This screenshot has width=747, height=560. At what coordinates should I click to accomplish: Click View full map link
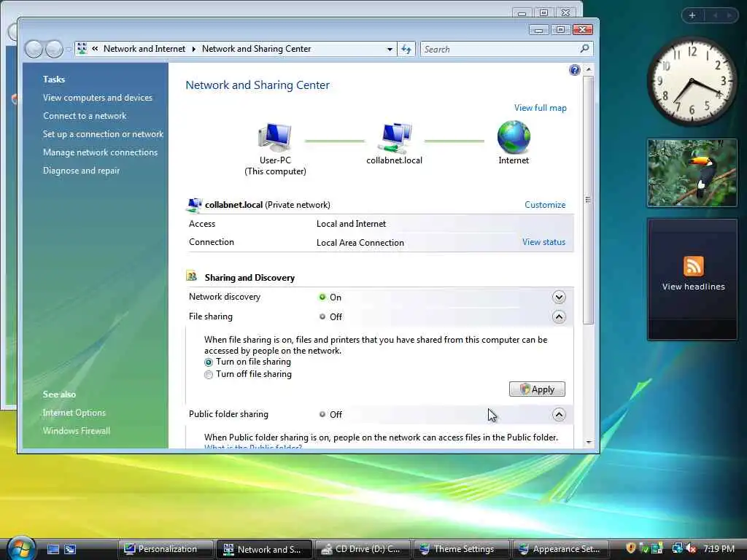point(541,108)
